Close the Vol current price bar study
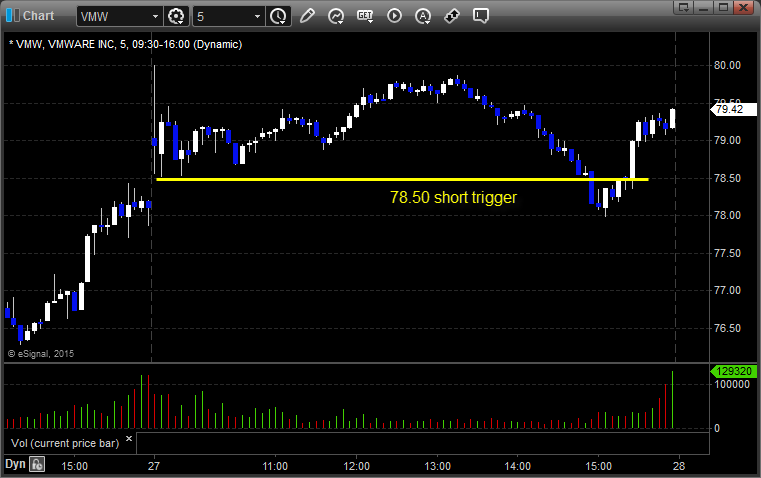 pyautogui.click(x=129, y=439)
